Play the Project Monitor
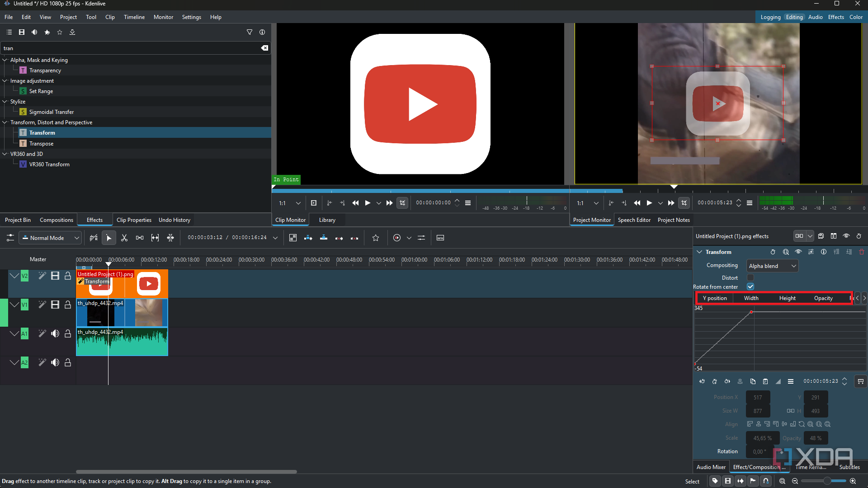This screenshot has width=868, height=488. pyautogui.click(x=649, y=203)
